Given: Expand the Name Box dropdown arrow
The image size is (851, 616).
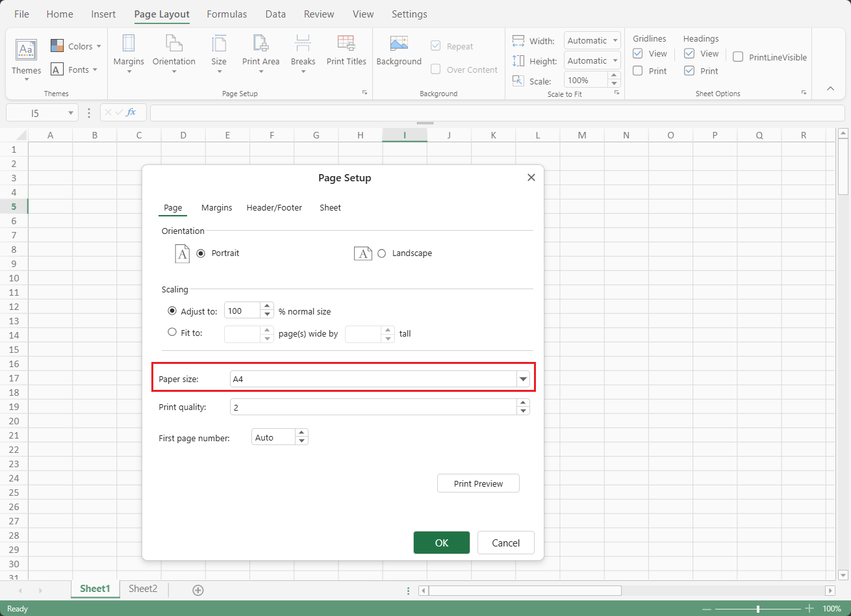Looking at the screenshot, I should (x=70, y=113).
